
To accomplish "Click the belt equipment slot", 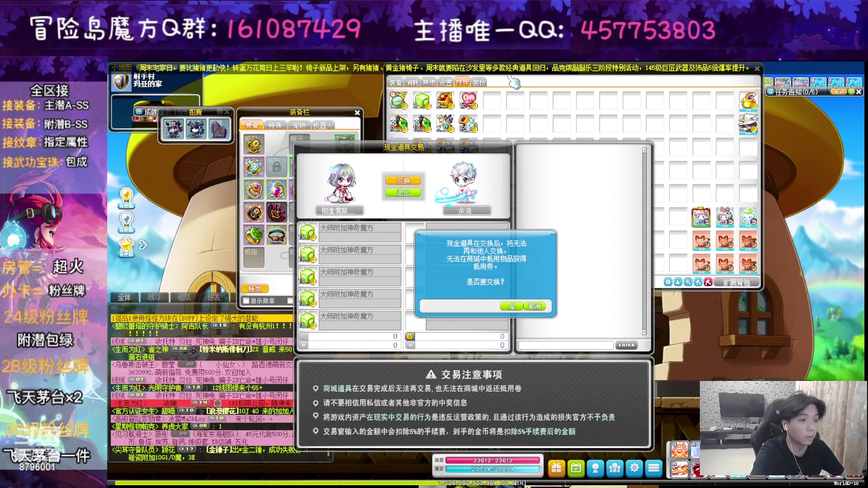I will tap(277, 235).
